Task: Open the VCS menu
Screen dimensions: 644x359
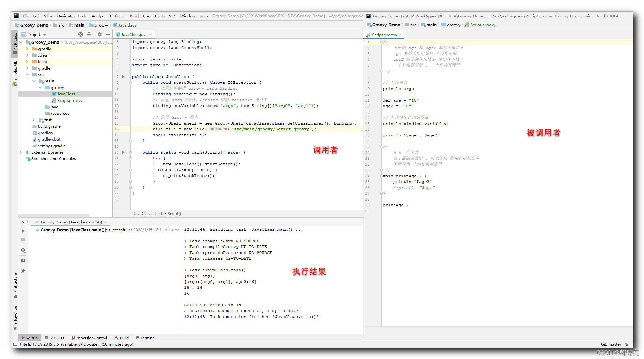Action: 172,16
